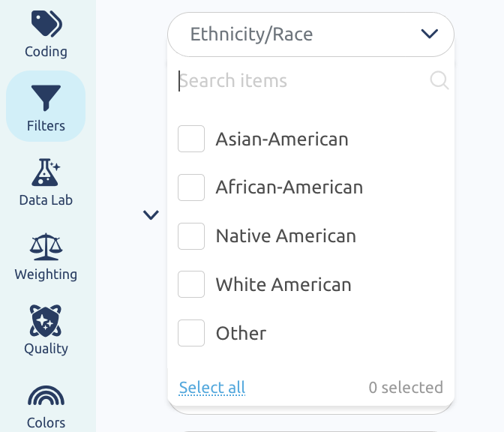Tick the Other checkbox
The image size is (504, 432).
coord(191,333)
